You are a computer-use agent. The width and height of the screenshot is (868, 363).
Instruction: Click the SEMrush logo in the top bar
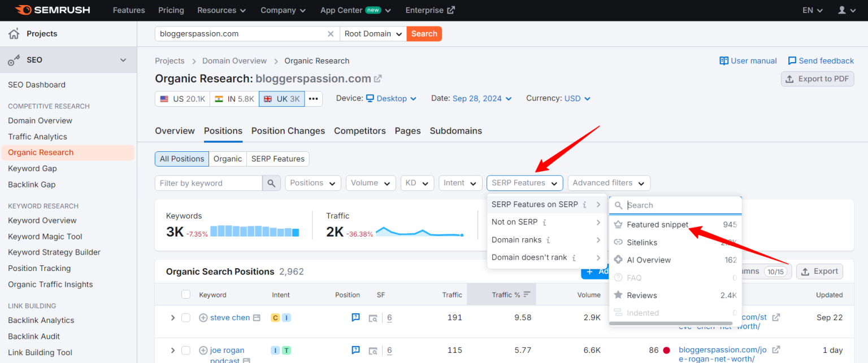click(53, 10)
